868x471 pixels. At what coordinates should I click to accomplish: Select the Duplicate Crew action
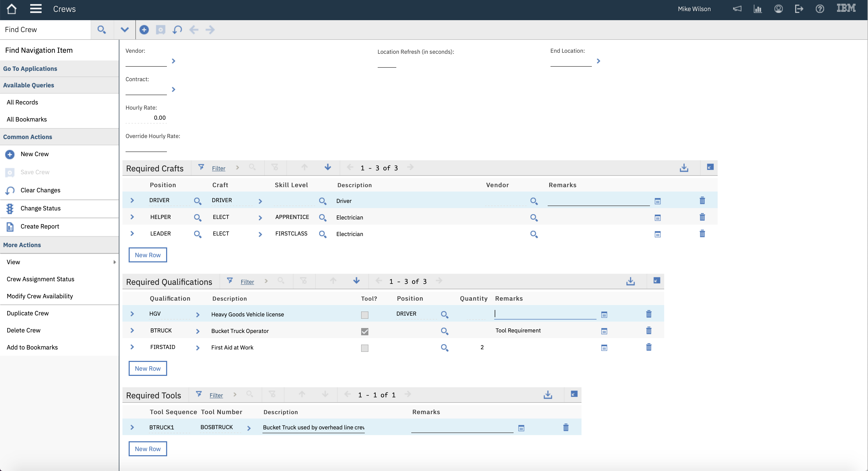[28, 313]
